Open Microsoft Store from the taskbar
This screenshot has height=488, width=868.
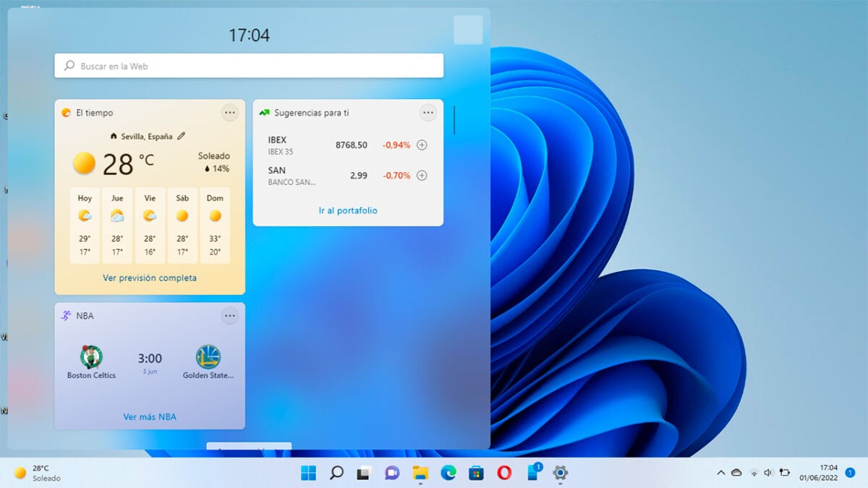476,473
